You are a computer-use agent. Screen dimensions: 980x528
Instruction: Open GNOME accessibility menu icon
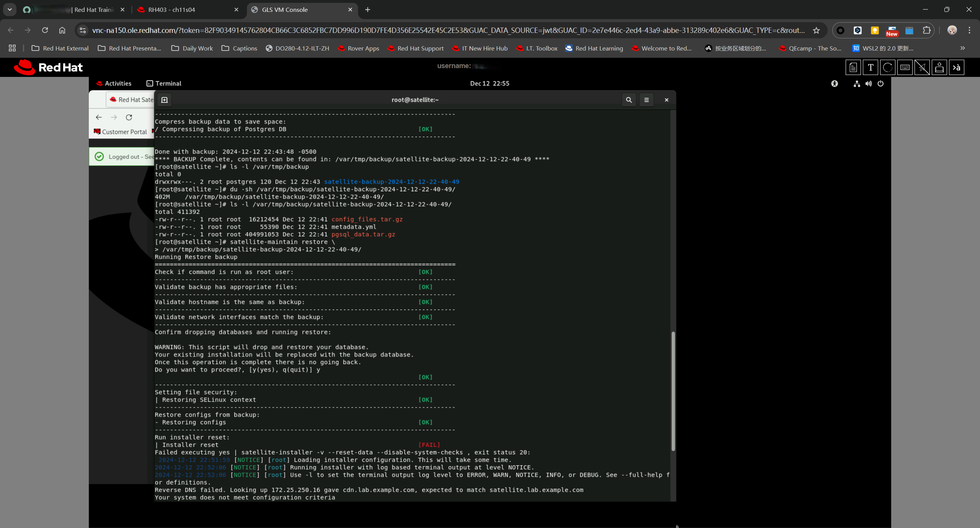[835, 83]
